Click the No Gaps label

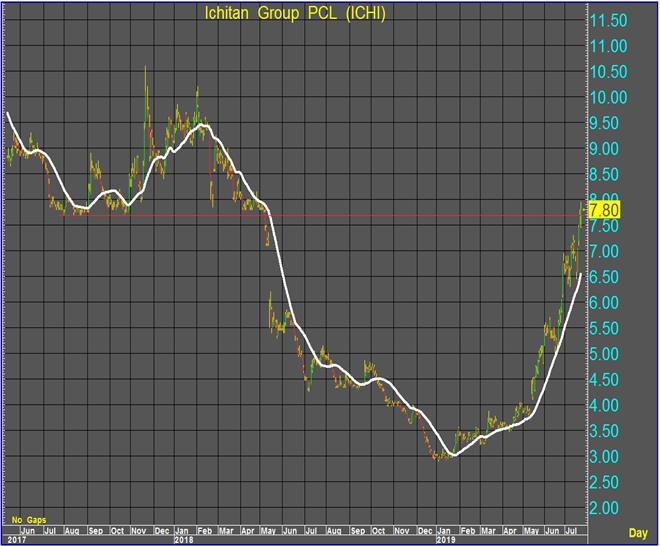(29, 520)
